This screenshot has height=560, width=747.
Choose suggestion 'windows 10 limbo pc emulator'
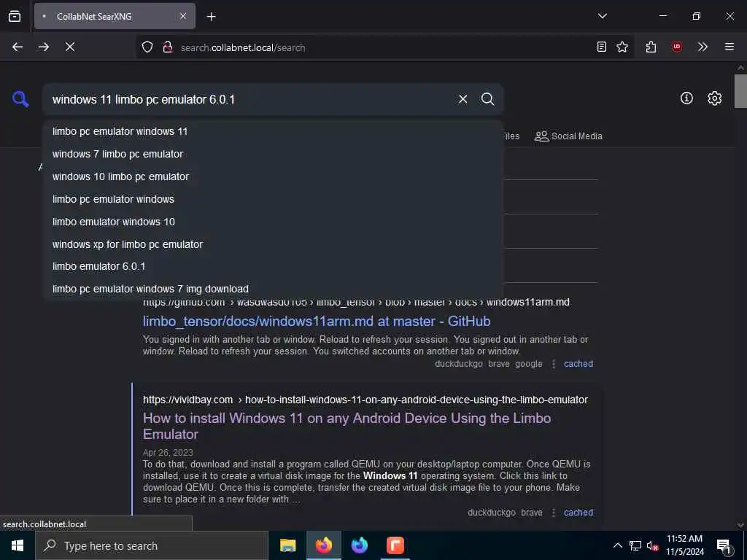[273, 176]
